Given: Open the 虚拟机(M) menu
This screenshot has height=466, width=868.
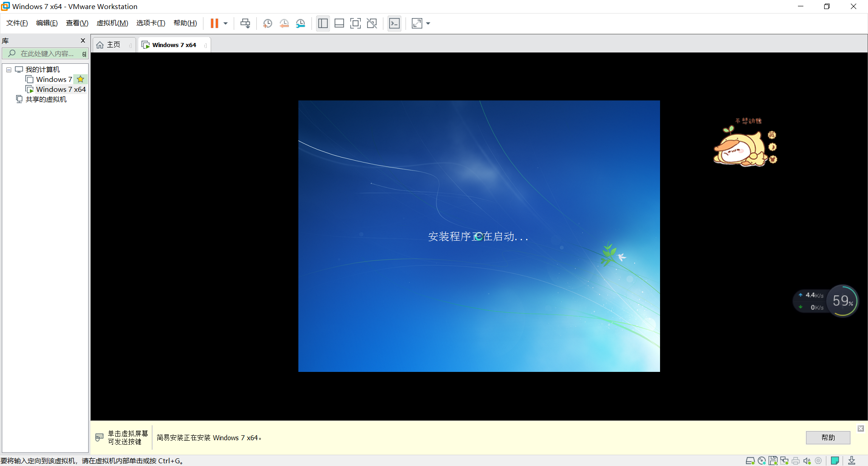Looking at the screenshot, I should tap(112, 23).
